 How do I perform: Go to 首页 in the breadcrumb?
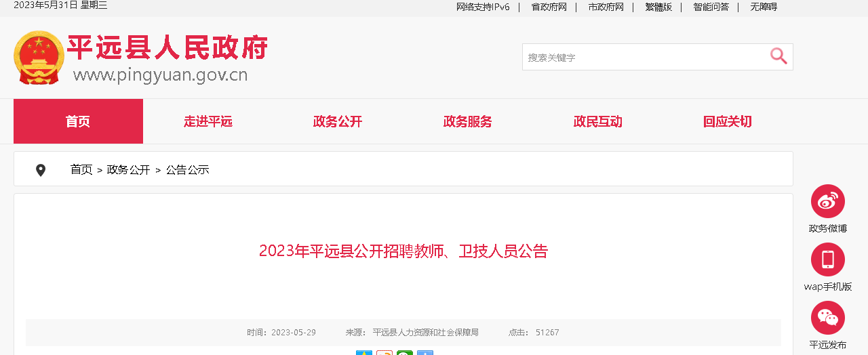pyautogui.click(x=81, y=169)
